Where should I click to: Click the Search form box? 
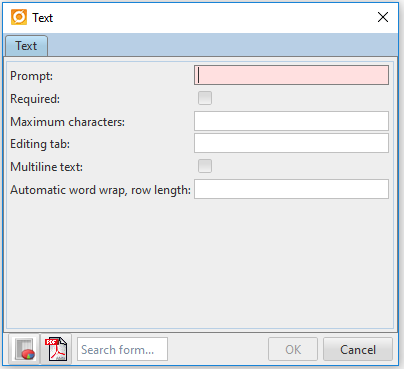[x=122, y=349]
